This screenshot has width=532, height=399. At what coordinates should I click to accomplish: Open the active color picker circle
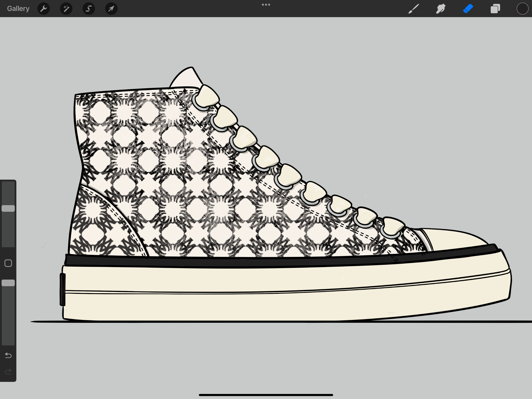point(522,9)
